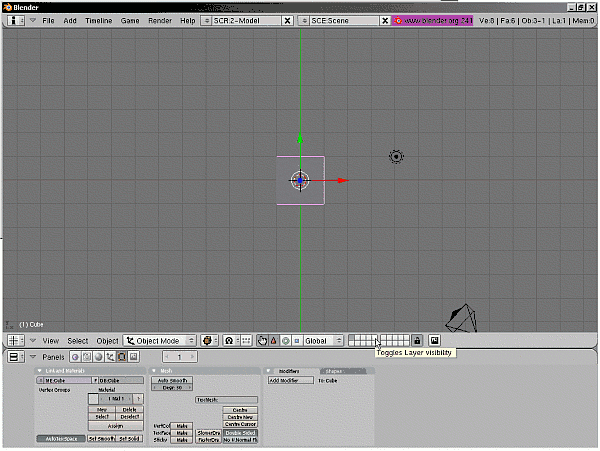Open the Timeline menu

(x=99, y=21)
